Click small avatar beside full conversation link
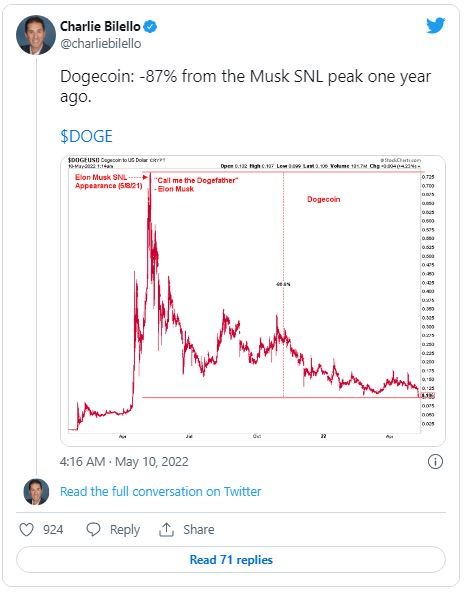Viewport: 466px width, 592px height. pos(36,492)
